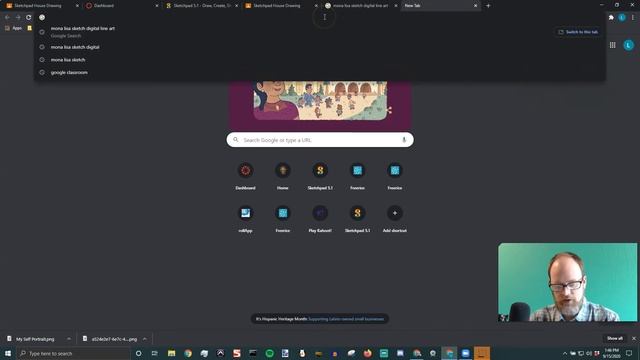This screenshot has width=640, height=360.
Task: Open Cortana from the taskbar
Action: [x=138, y=353]
